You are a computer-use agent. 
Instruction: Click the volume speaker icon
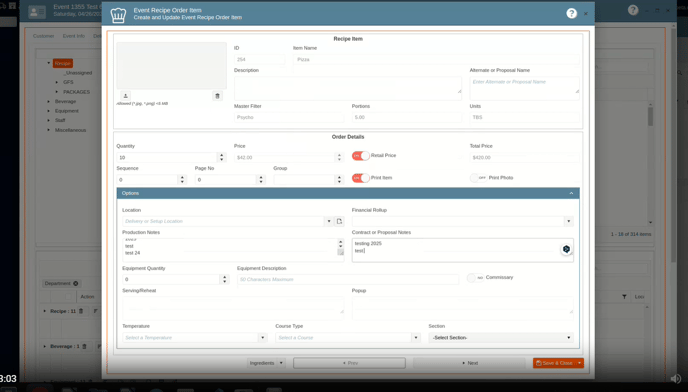[x=676, y=378]
